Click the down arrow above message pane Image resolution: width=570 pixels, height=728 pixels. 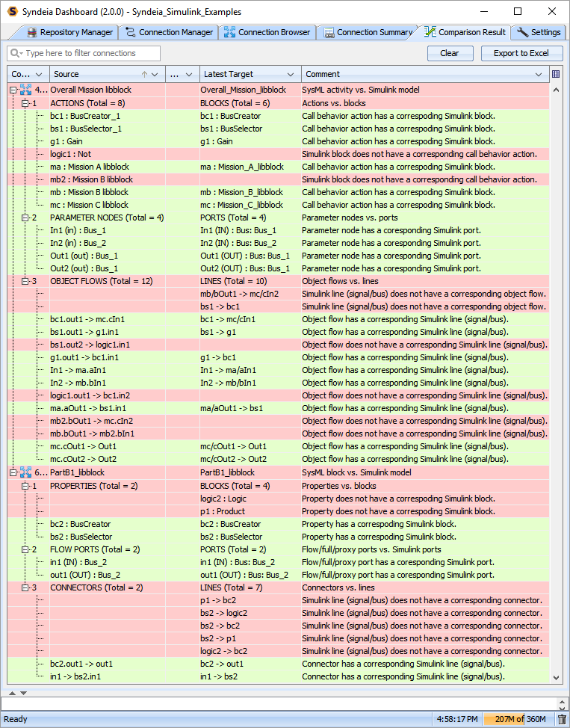23,693
